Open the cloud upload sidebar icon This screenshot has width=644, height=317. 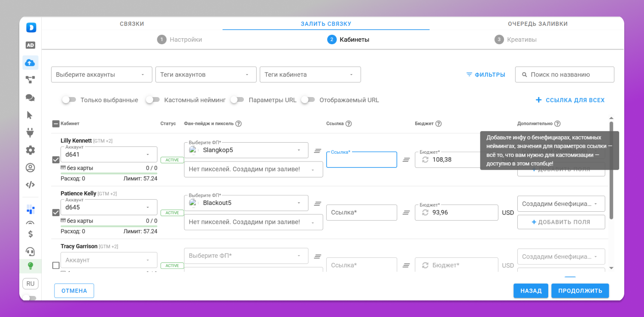(x=30, y=63)
